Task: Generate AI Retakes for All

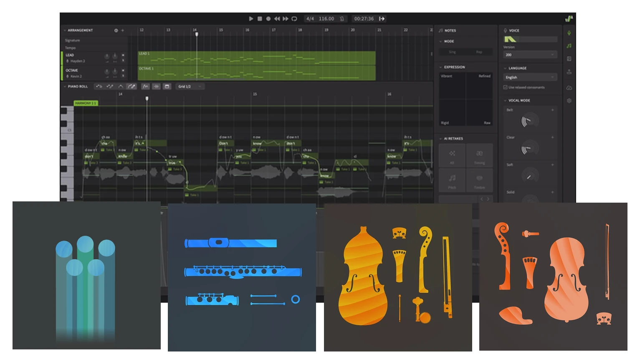Action: [x=452, y=156]
